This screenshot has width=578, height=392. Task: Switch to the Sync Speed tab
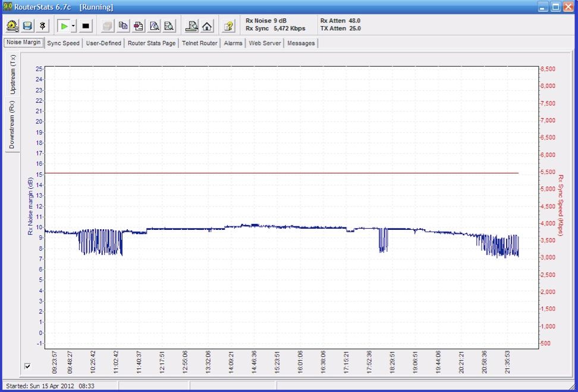[64, 43]
